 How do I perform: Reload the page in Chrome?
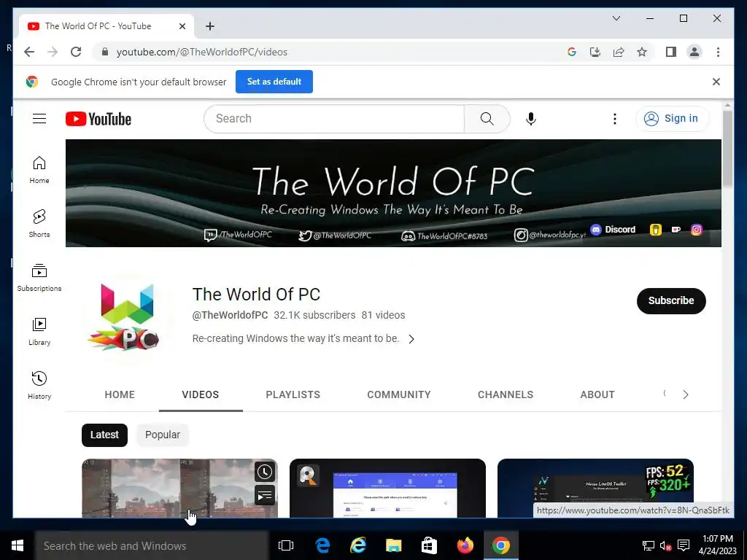click(x=76, y=52)
